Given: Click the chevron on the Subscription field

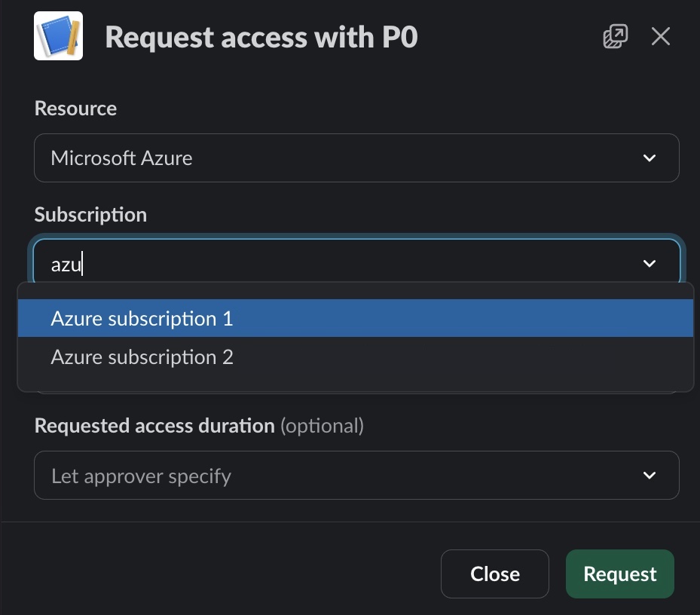Looking at the screenshot, I should (648, 263).
